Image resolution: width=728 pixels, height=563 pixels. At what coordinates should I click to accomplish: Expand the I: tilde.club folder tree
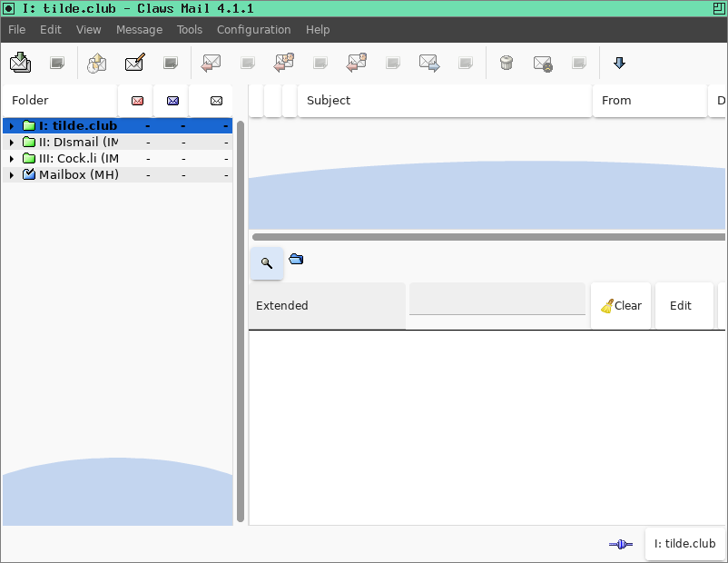pyautogui.click(x=12, y=126)
